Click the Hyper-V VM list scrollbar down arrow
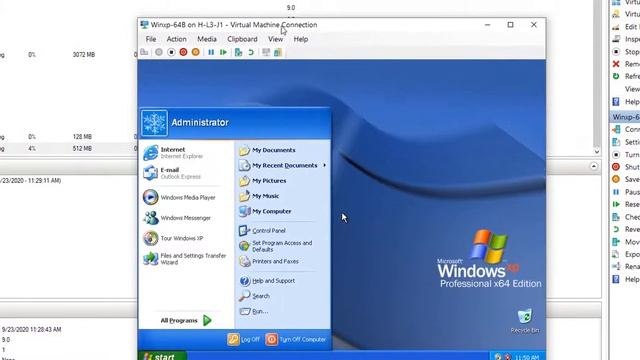Screen dimensions: 640x360 [x=597, y=152]
